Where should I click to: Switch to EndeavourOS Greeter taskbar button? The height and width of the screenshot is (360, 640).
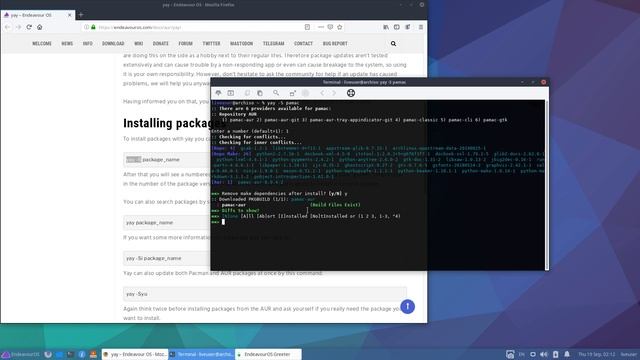pos(269,354)
